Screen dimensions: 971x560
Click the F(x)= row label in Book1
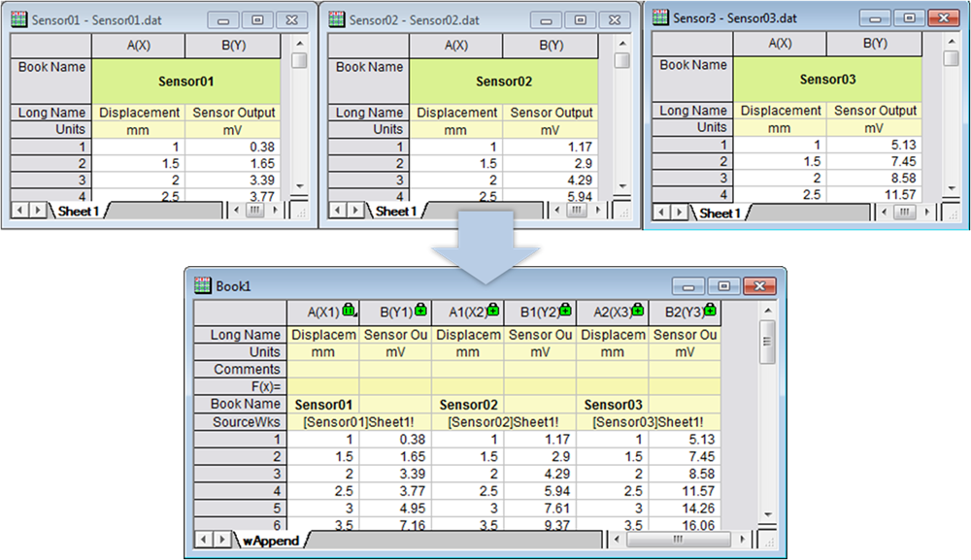click(x=240, y=386)
